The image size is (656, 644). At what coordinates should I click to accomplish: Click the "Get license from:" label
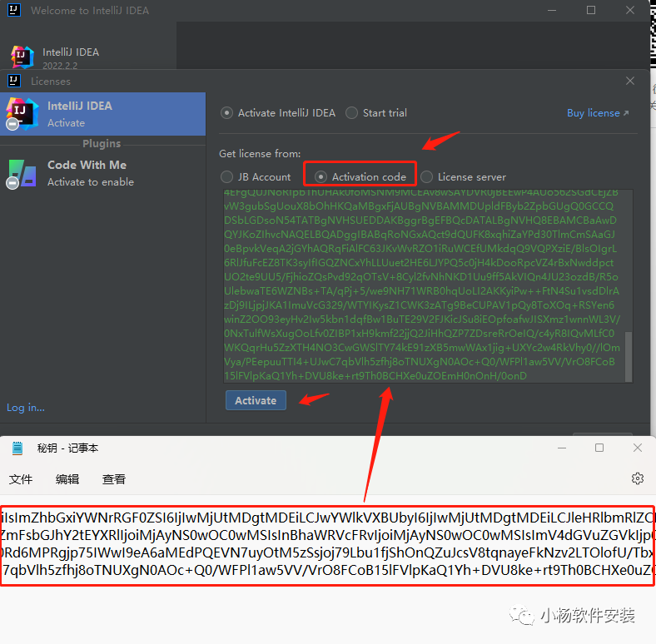click(260, 154)
